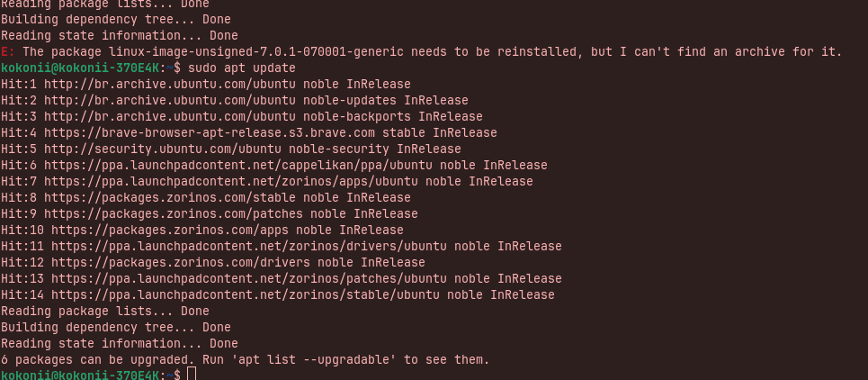Click the br.archive.ubuntu.com noble InRelease URL
Screen dimensions: 868x380
coord(170,85)
